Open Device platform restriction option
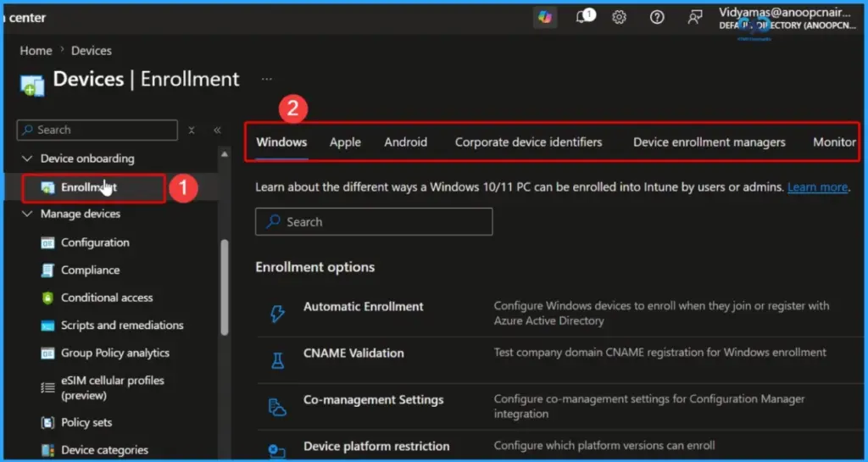 376,446
